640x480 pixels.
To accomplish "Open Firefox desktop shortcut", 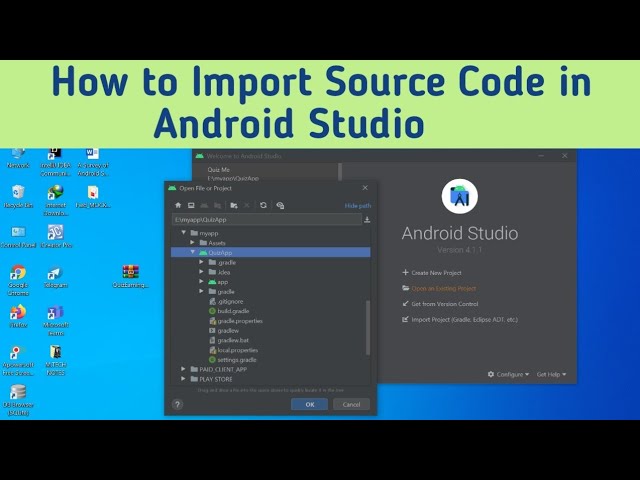I will (18, 316).
